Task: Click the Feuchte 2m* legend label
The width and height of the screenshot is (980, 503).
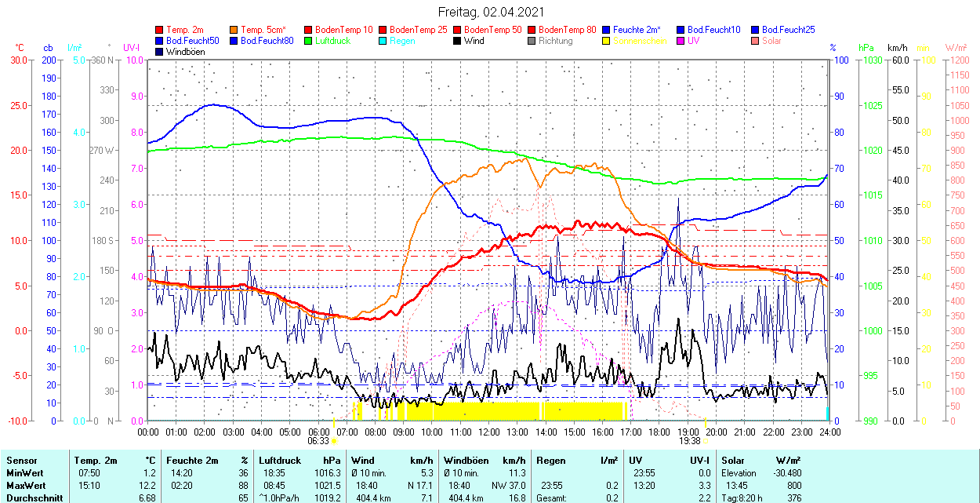Action: pyautogui.click(x=637, y=30)
